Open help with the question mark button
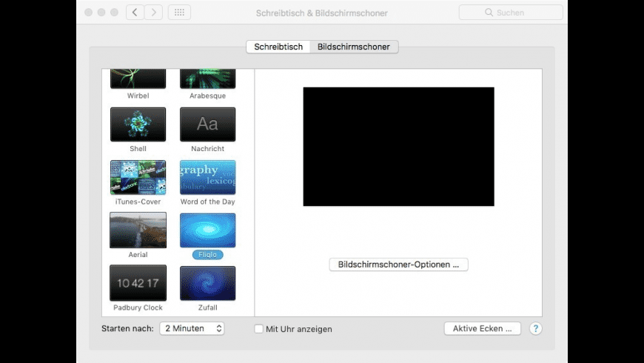This screenshot has width=644, height=363. 536,328
